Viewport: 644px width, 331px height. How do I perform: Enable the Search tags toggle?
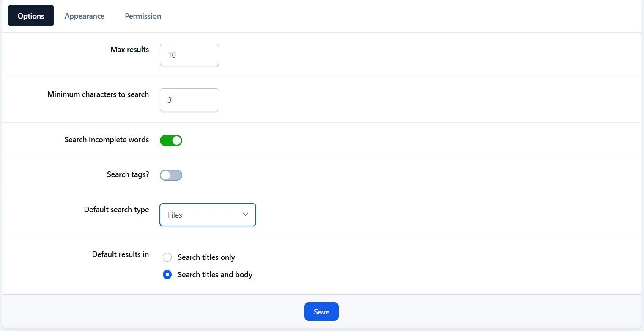(x=171, y=175)
